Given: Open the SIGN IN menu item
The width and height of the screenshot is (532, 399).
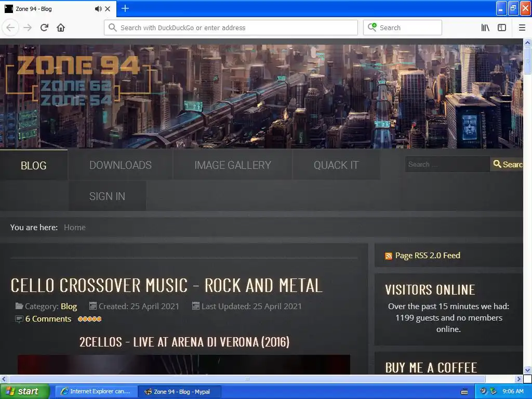Looking at the screenshot, I should [107, 196].
